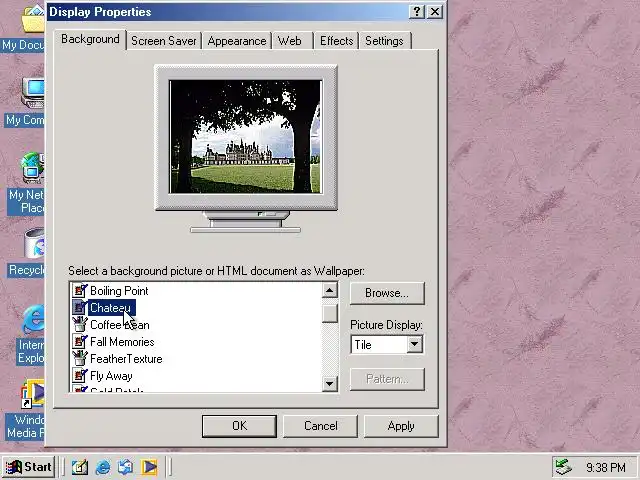The height and width of the screenshot is (480, 640).
Task: Click the Cancel button
Action: coord(320,426)
